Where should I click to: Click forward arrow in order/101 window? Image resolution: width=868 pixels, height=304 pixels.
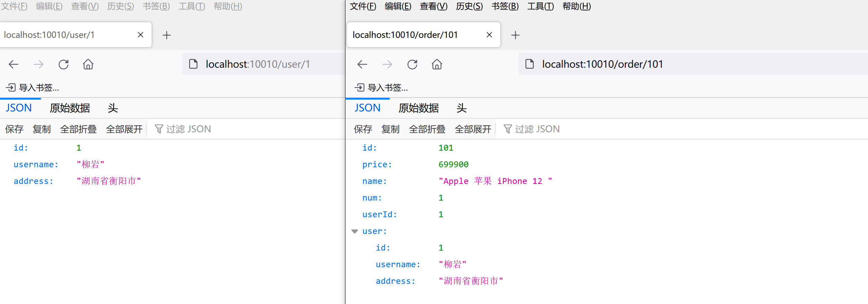click(387, 64)
